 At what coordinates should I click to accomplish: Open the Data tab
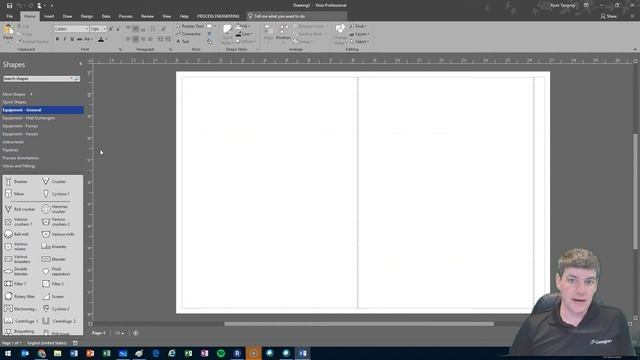coord(106,16)
